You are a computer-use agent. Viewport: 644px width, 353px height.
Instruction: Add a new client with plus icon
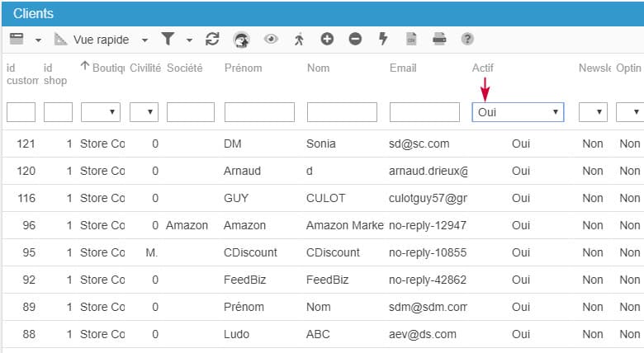pos(327,39)
